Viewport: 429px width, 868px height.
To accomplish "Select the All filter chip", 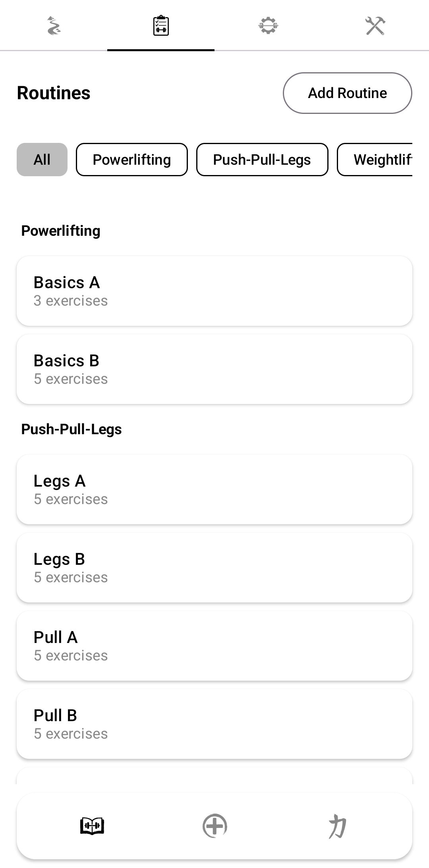I will 42,160.
